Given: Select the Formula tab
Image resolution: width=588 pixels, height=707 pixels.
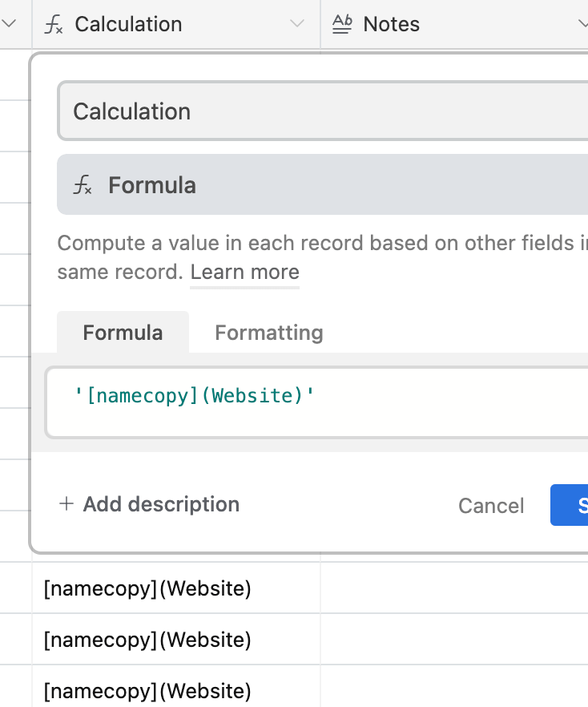Looking at the screenshot, I should [x=123, y=332].
